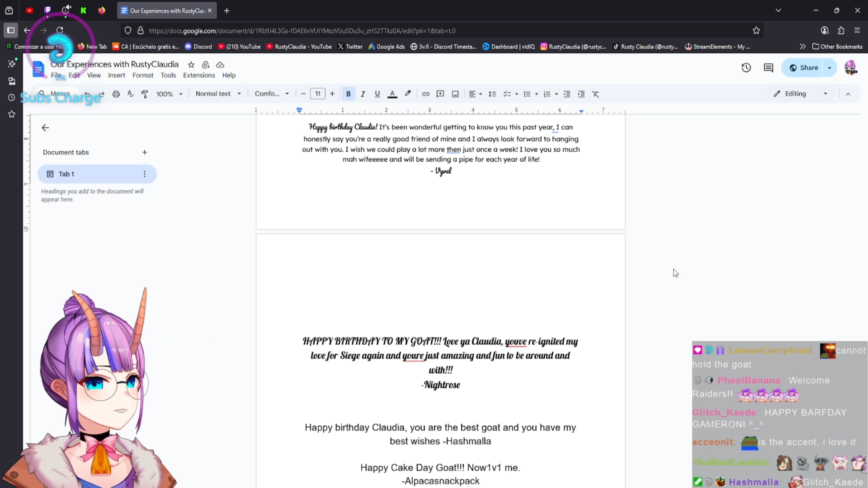This screenshot has height=488, width=868.
Task: Go back in browser
Action: [x=27, y=30]
